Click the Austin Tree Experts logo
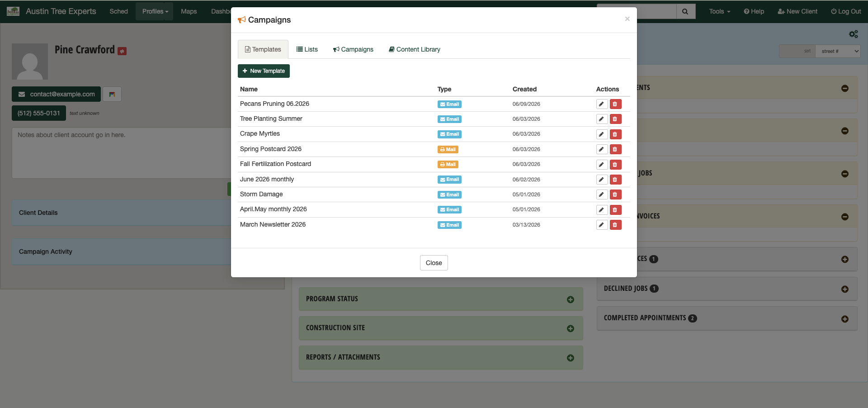 13,11
